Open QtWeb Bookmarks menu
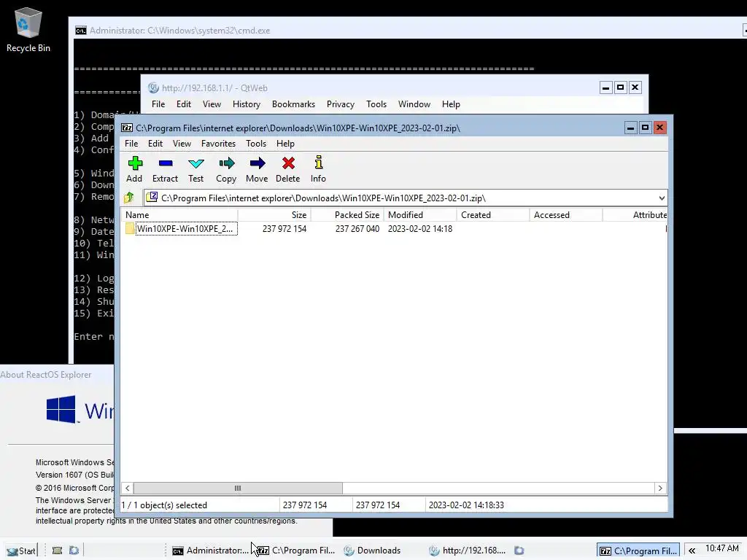Viewport: 747px width, 560px height. 293,104
